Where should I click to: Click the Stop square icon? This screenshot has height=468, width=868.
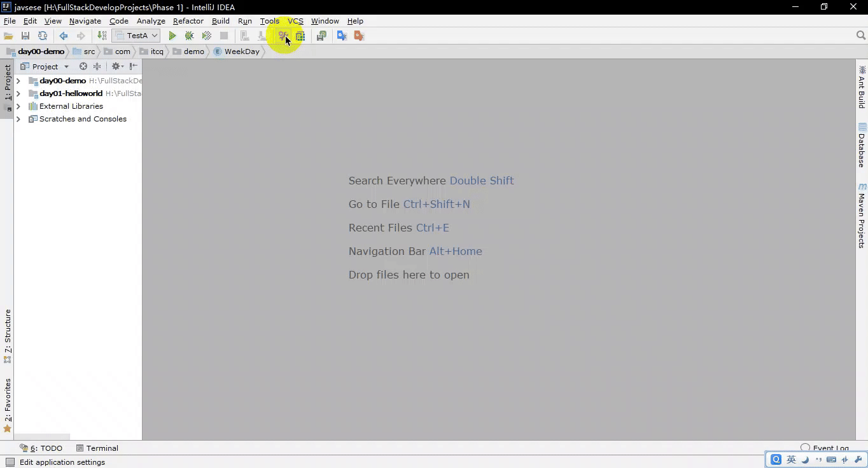(224, 36)
